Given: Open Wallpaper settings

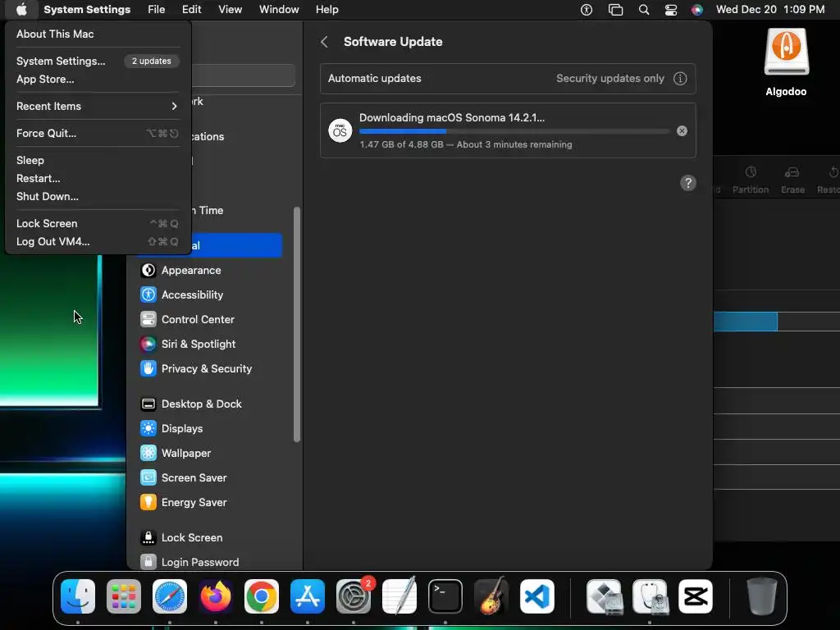Looking at the screenshot, I should (x=209, y=454).
